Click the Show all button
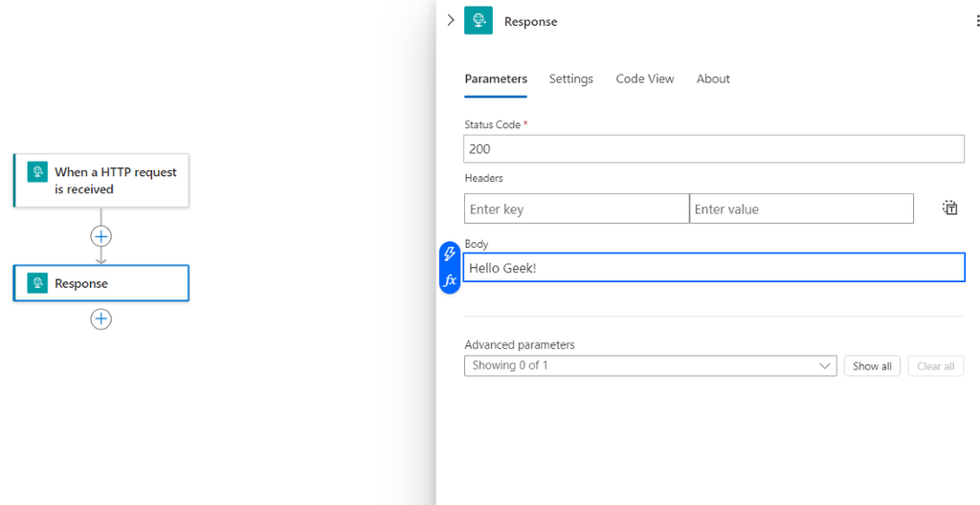The image size is (980, 505). pos(872,366)
